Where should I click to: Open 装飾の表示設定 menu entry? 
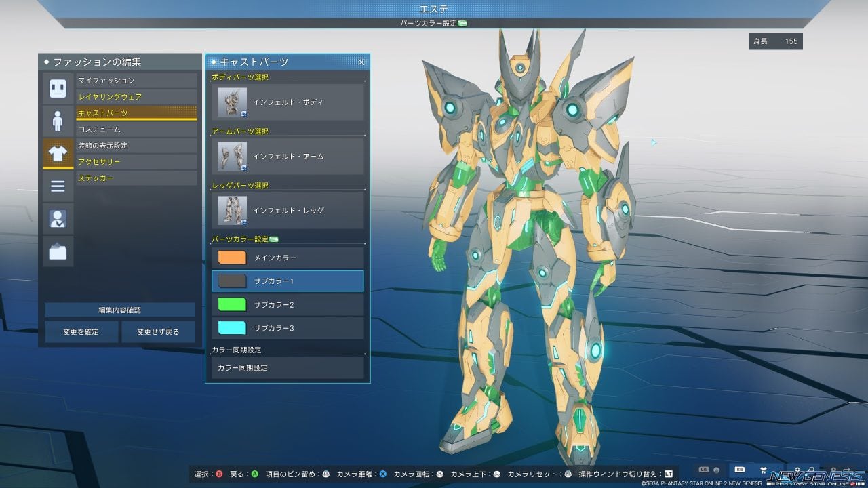tap(136, 146)
